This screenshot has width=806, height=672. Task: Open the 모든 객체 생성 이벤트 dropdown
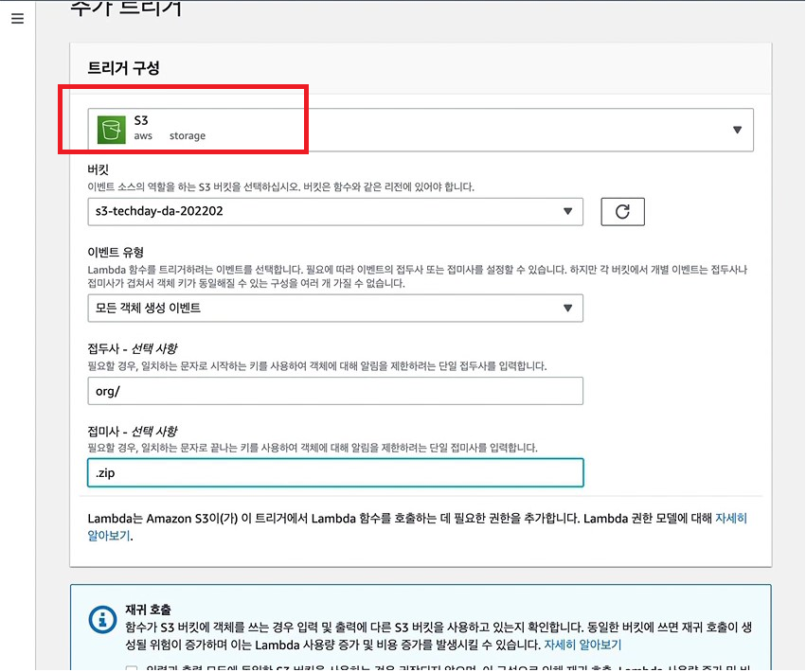coord(335,309)
